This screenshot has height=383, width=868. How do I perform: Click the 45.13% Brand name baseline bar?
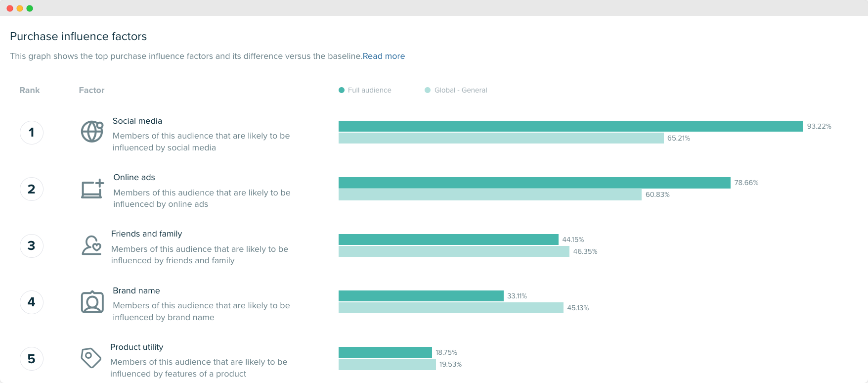[450, 308]
